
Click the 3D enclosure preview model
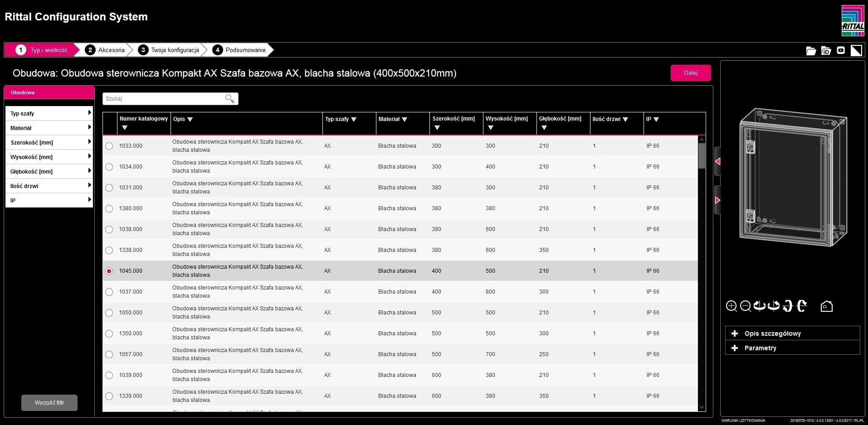(x=793, y=177)
